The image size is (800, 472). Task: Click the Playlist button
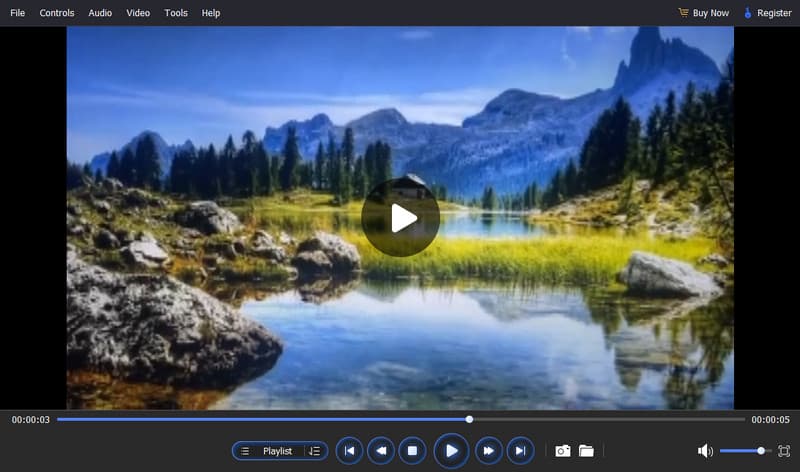click(278, 451)
